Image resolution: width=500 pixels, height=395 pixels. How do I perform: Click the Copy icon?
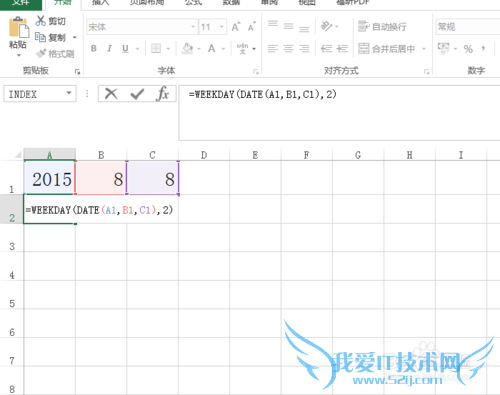tap(40, 37)
